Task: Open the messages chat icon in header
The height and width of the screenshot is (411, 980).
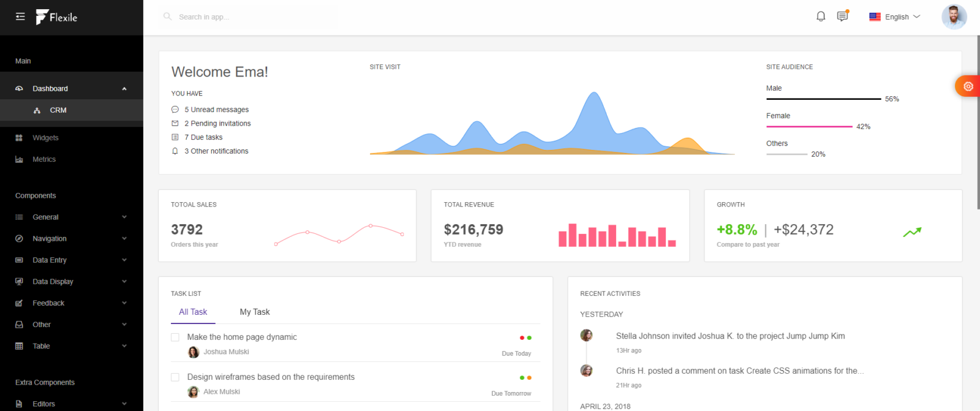Action: pos(843,16)
